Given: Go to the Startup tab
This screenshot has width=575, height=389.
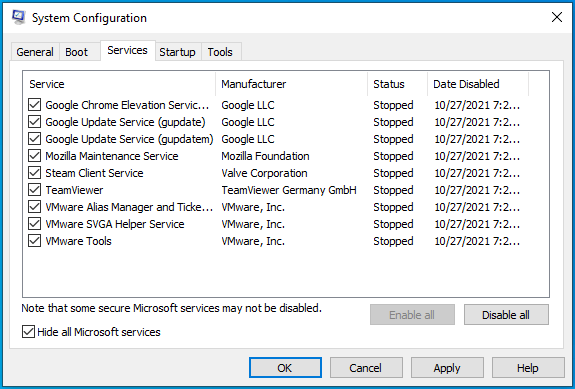Looking at the screenshot, I should tap(177, 52).
